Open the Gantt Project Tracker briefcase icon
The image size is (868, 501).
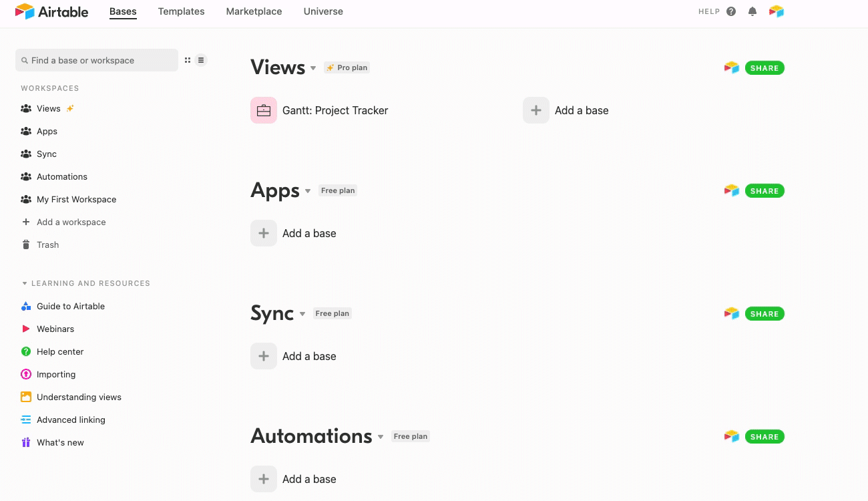tap(264, 110)
